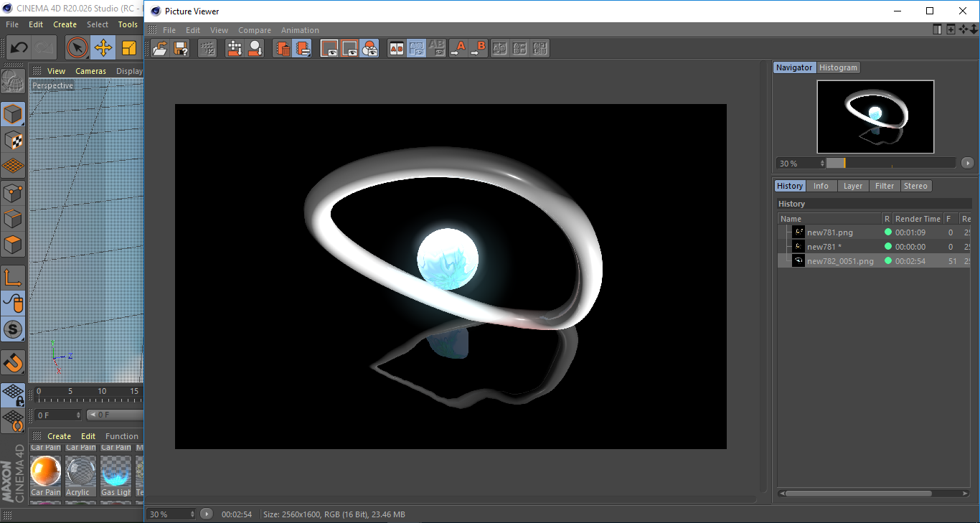Toggle the color-circles-with-eye channel display icon
This screenshot has height=523, width=980.
(x=370, y=49)
